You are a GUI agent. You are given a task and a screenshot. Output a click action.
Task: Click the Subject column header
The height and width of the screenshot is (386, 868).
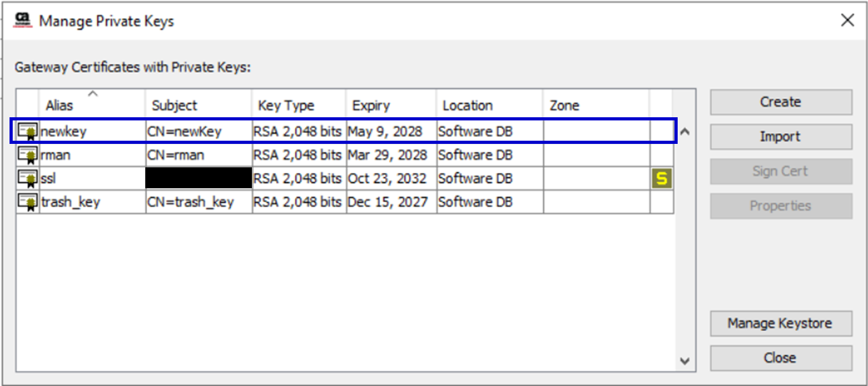174,105
